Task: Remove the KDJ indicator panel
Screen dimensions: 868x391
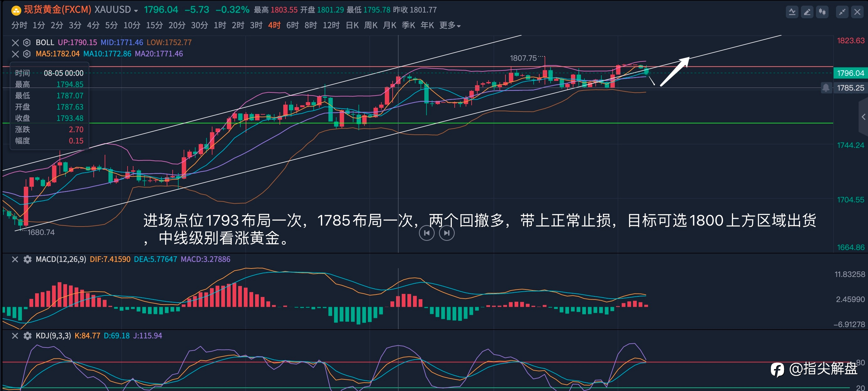Action: click(15, 336)
